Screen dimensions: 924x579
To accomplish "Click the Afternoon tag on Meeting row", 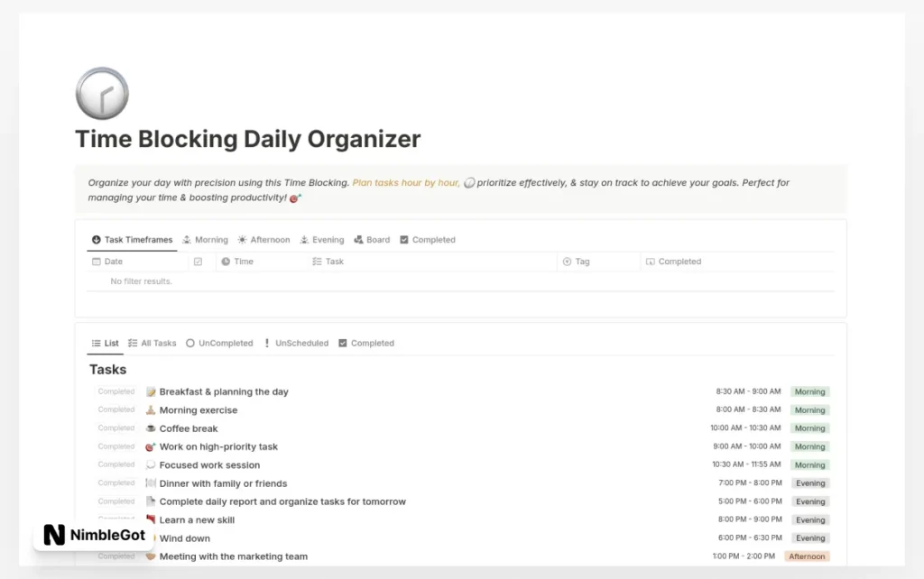I will coord(807,556).
